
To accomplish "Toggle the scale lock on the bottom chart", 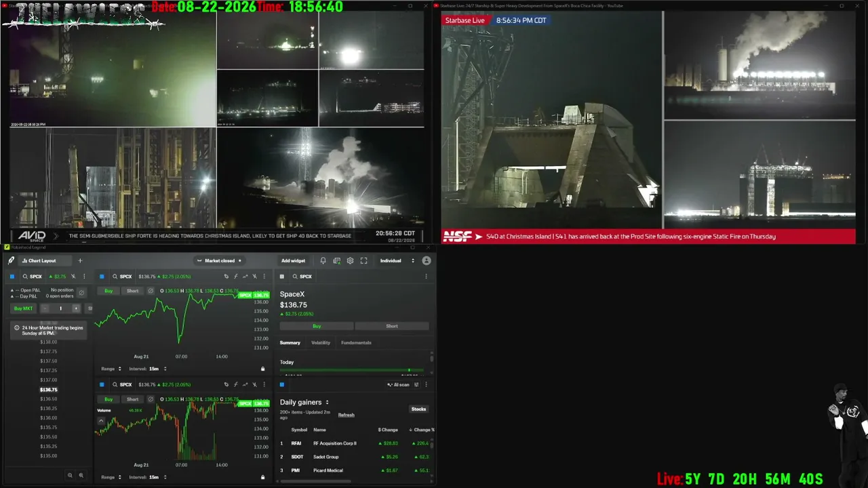I will tap(263, 477).
